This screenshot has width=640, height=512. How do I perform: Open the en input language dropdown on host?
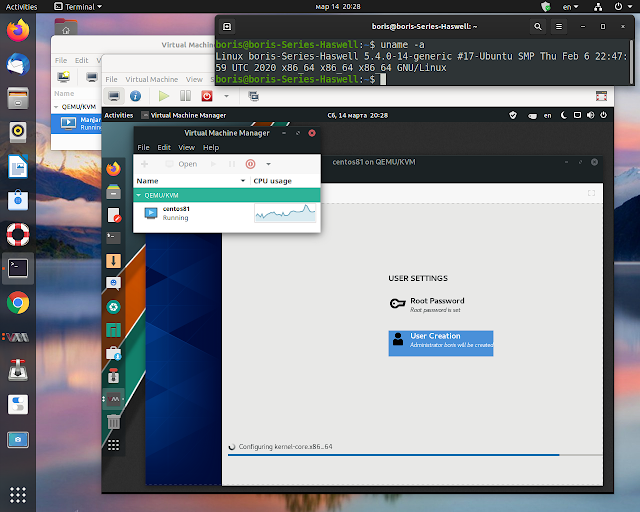tap(571, 7)
